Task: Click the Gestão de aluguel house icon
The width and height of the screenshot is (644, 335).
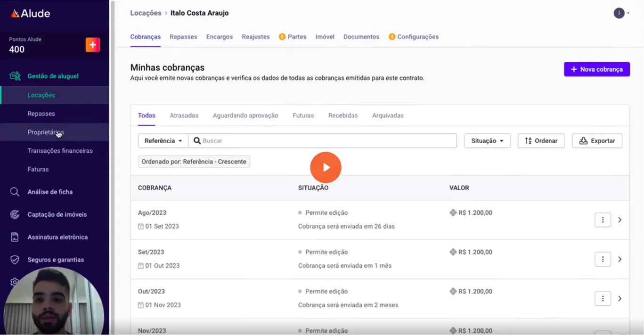Action: tap(15, 76)
